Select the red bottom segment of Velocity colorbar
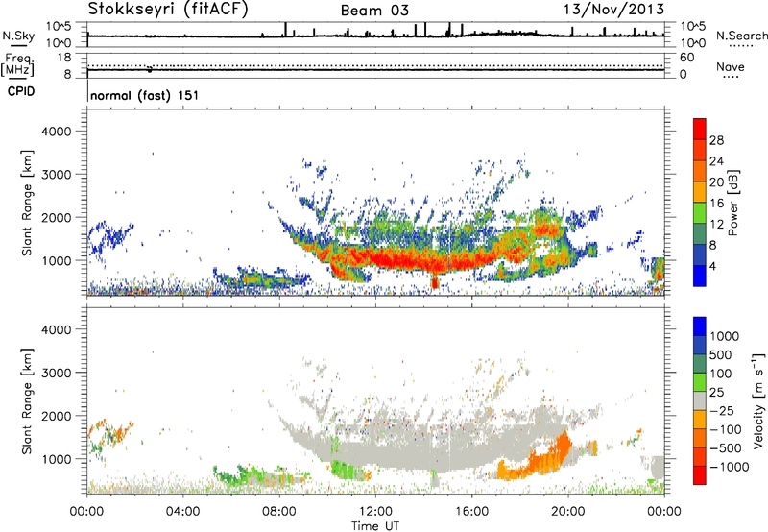This screenshot has height=532, width=768. pos(700,475)
